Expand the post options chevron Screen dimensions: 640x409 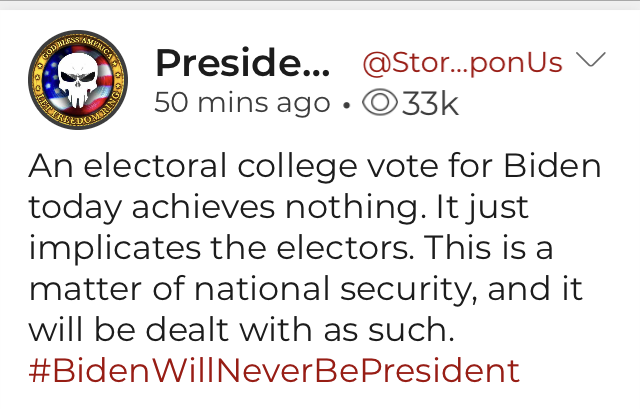(593, 61)
